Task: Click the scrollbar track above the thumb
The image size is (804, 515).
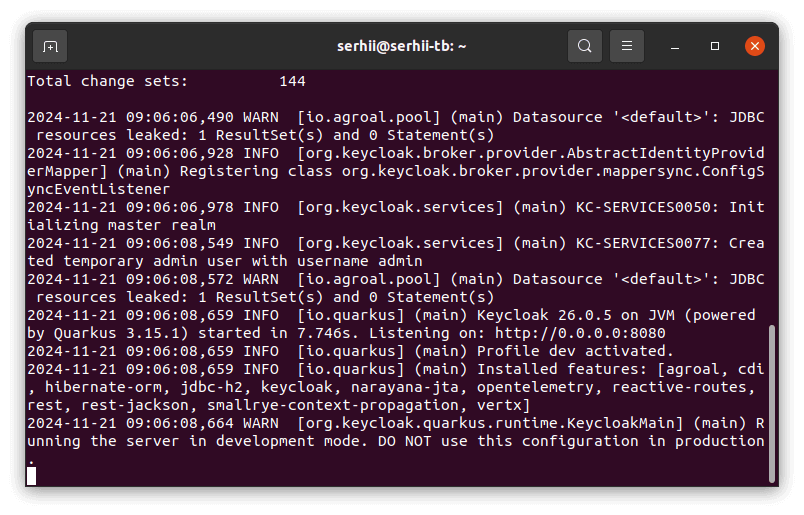Action: point(771,200)
